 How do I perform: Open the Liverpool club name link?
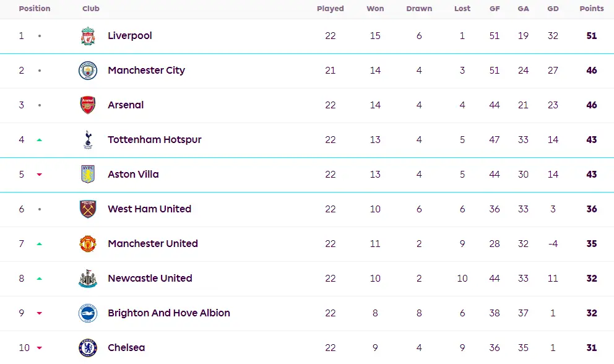click(129, 36)
